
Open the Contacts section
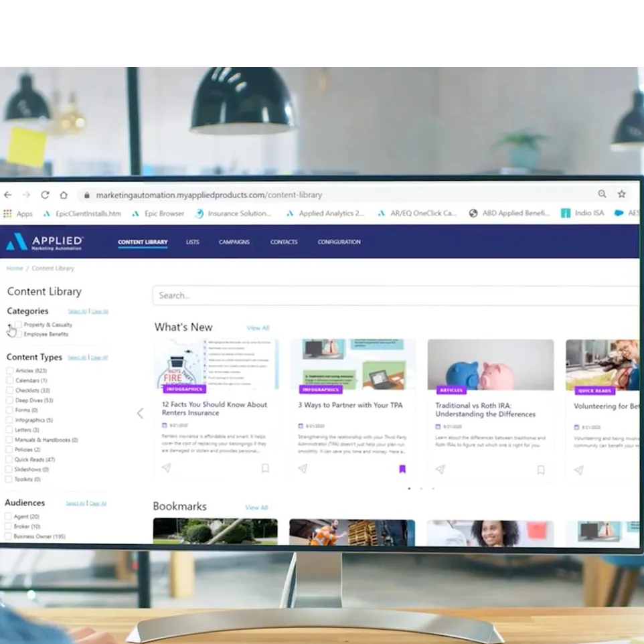click(283, 242)
